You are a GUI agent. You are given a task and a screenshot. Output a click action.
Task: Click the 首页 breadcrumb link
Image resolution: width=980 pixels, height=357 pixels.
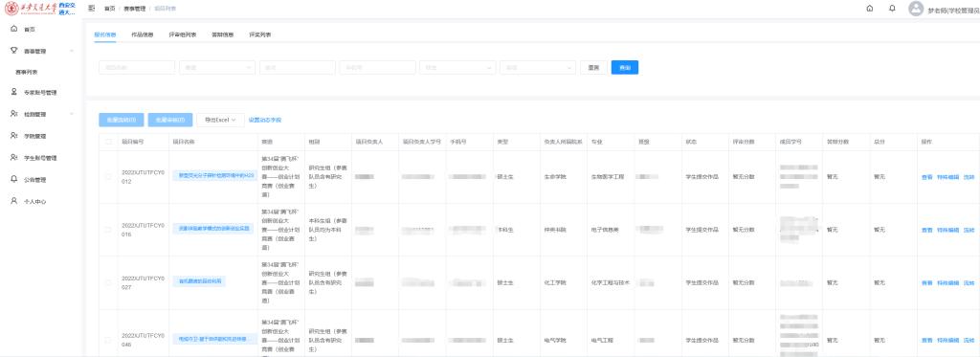110,9
